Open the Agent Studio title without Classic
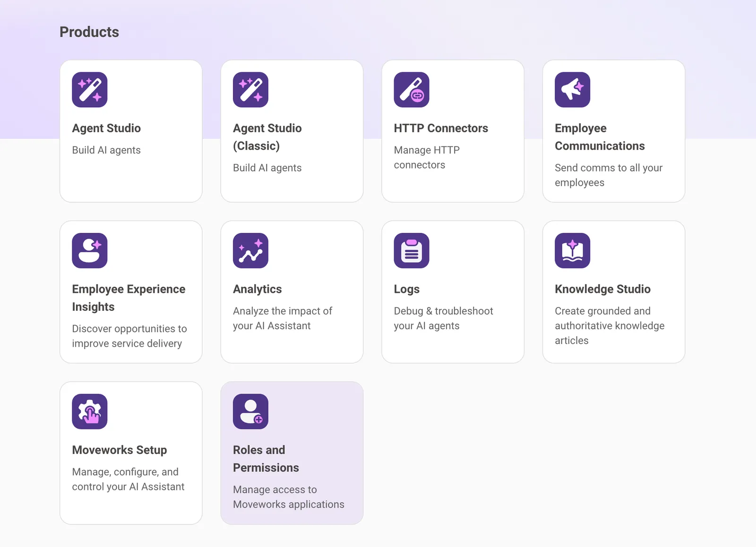 click(x=106, y=128)
